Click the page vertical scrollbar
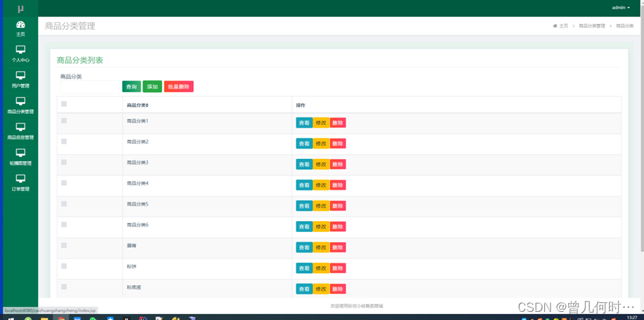This screenshot has height=320, width=644. click(x=642, y=127)
